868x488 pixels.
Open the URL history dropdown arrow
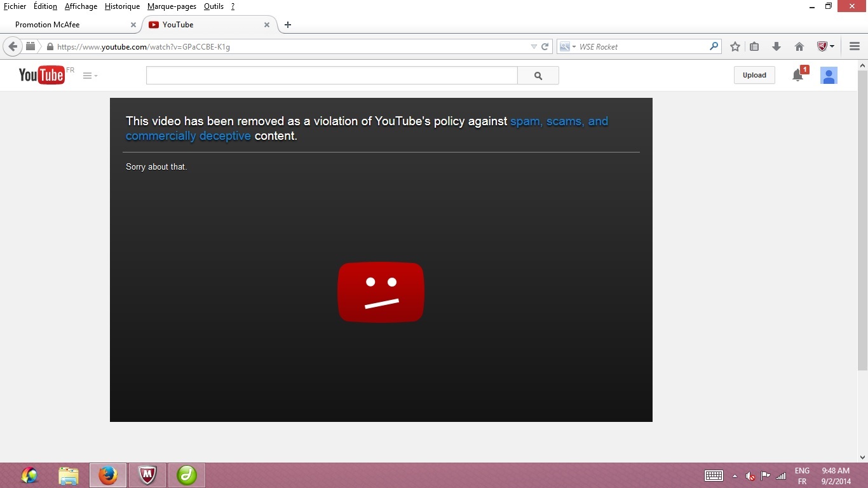pos(534,46)
